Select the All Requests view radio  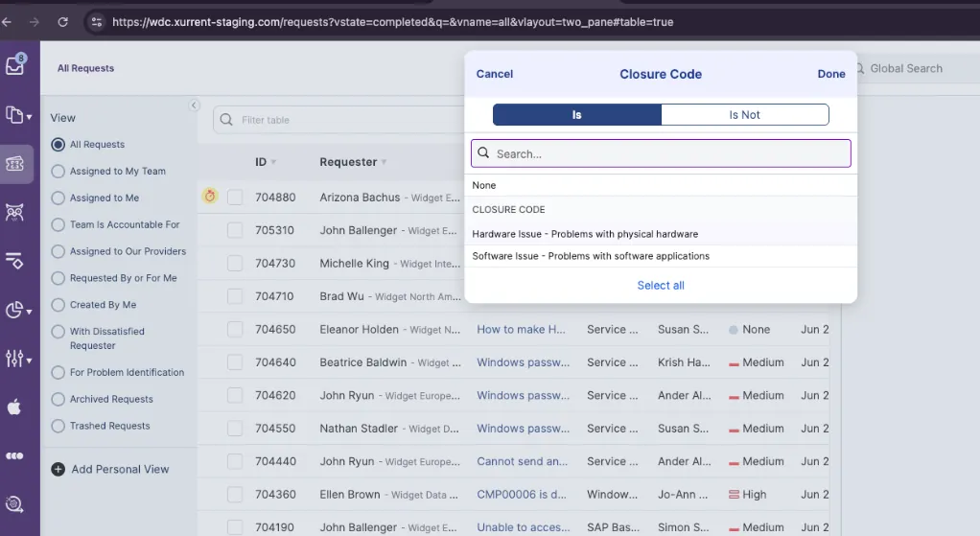[x=58, y=144]
